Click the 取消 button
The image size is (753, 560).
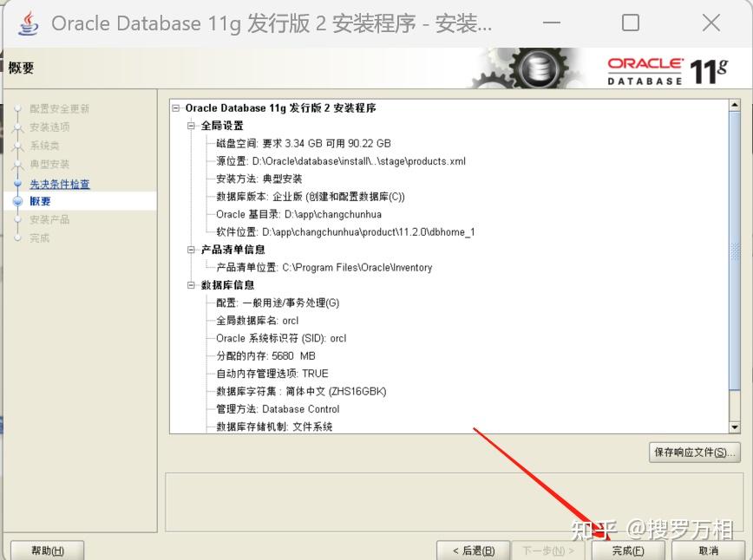click(708, 550)
